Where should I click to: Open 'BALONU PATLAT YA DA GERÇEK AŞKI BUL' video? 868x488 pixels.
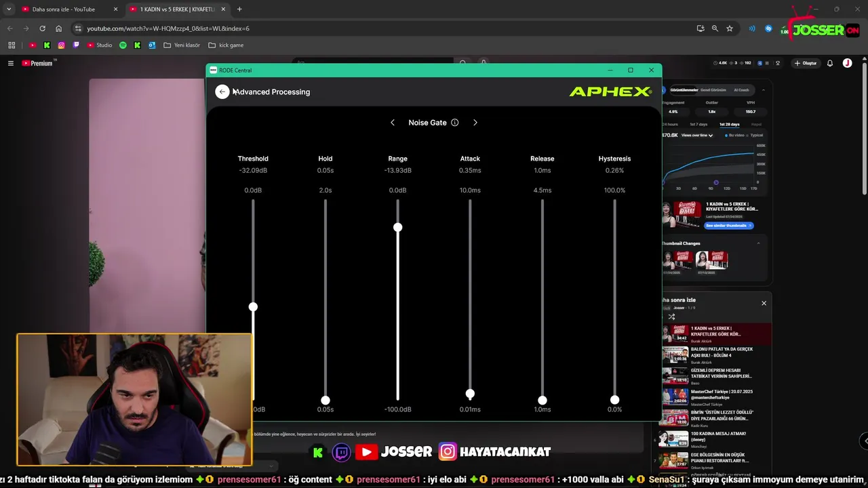tap(716, 355)
